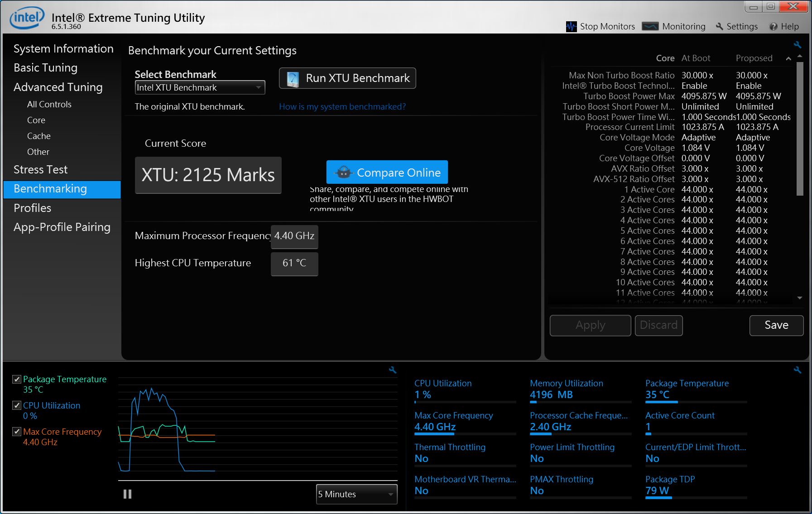Click the Save button
Image resolution: width=812 pixels, height=514 pixels.
[776, 325]
